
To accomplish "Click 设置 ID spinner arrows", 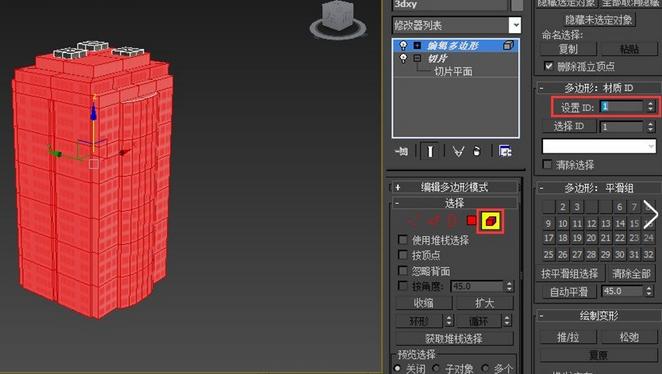I will coord(650,106).
